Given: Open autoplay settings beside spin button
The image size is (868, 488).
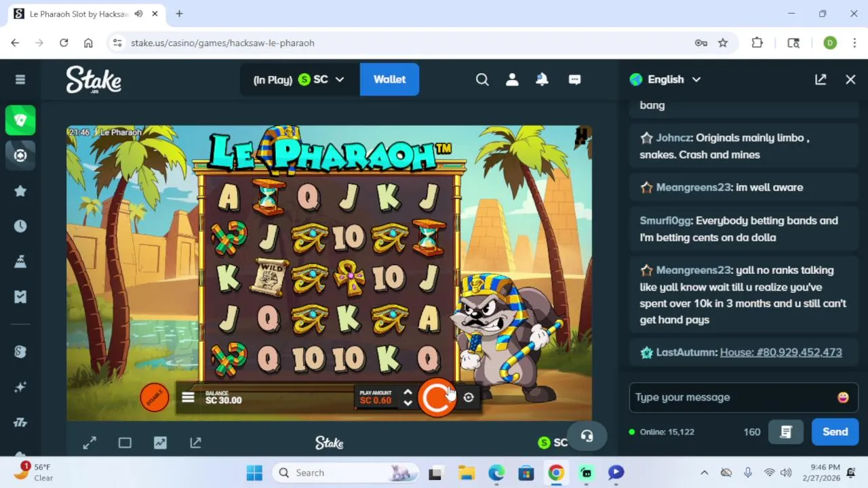Looking at the screenshot, I should pyautogui.click(x=469, y=398).
